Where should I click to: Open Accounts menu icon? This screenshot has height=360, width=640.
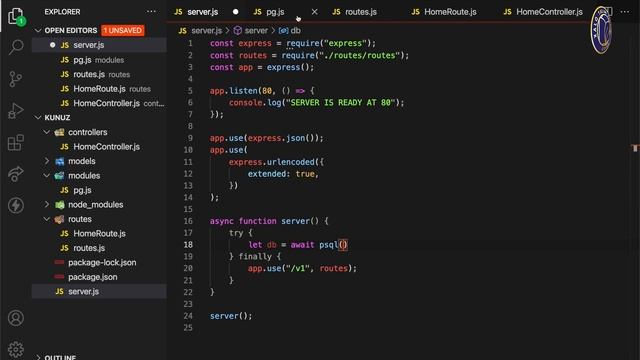(16, 318)
